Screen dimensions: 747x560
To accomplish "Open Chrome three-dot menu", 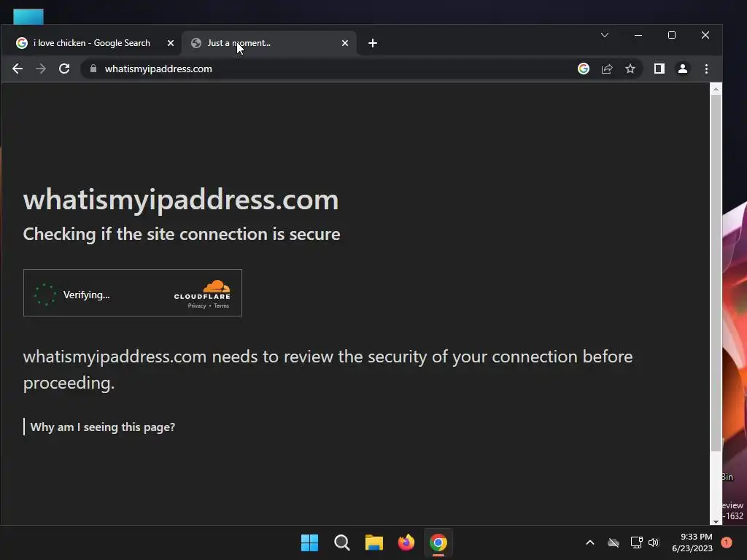I will pyautogui.click(x=706, y=69).
